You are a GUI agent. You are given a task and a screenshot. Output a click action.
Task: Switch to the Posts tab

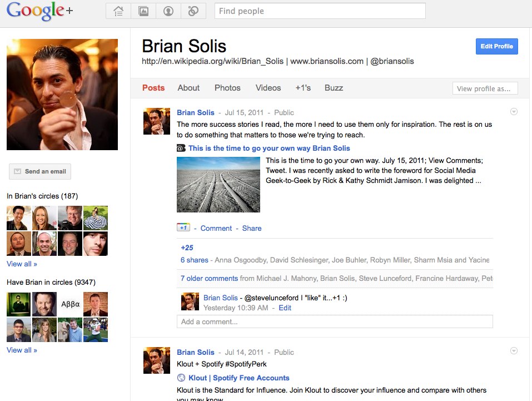tap(153, 88)
